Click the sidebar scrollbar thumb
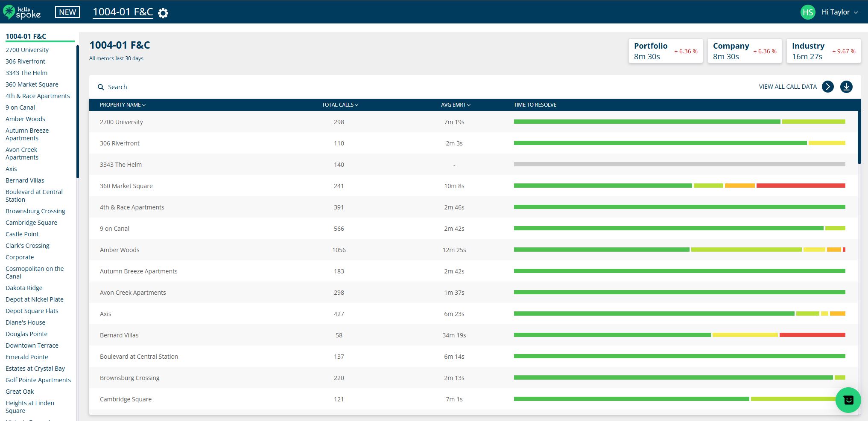Screen dimensions: 868x421 (x=78, y=111)
